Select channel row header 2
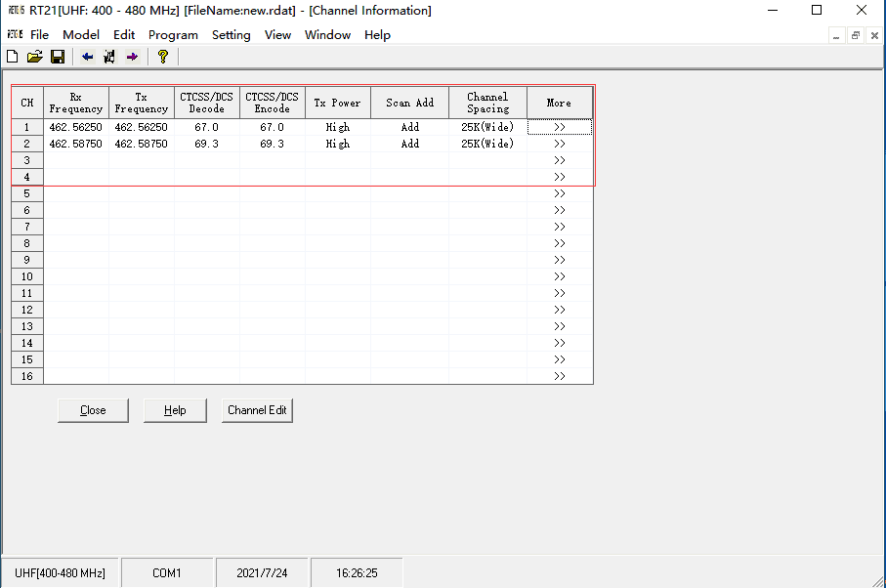The width and height of the screenshot is (886, 588). click(x=27, y=144)
